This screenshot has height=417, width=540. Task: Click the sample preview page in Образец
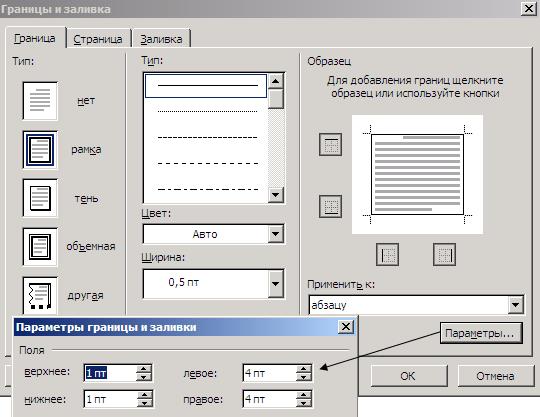(x=417, y=175)
